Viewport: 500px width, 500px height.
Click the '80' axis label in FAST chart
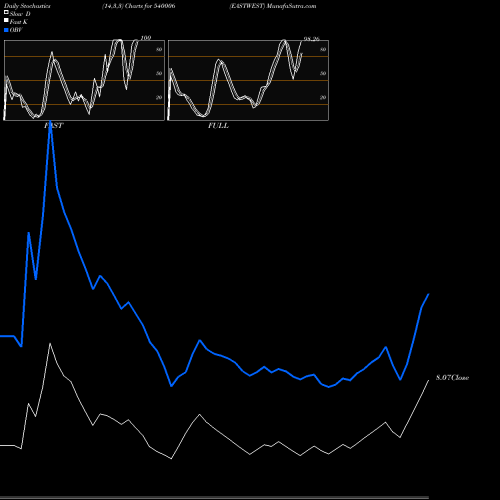point(159,49)
